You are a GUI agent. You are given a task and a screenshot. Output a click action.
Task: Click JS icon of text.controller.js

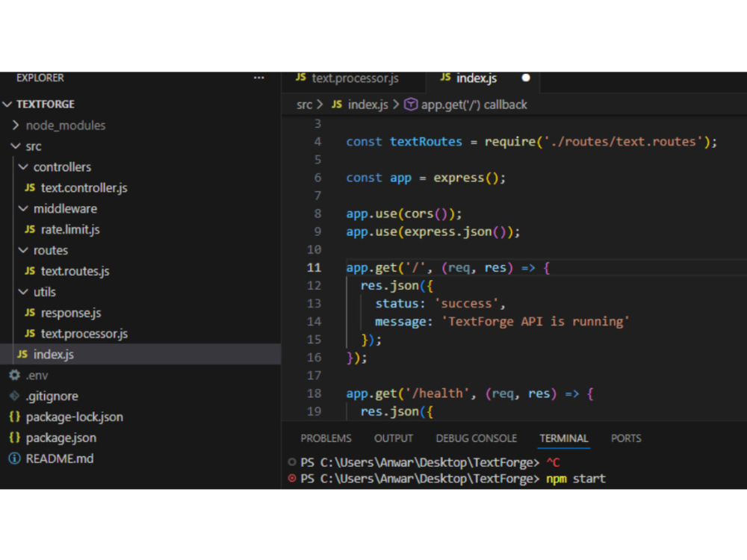pyautogui.click(x=30, y=187)
